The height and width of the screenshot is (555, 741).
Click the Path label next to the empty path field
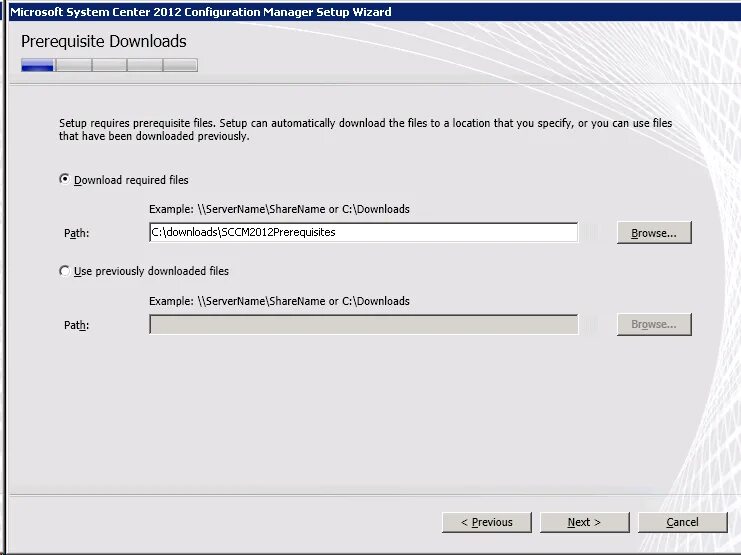click(77, 325)
